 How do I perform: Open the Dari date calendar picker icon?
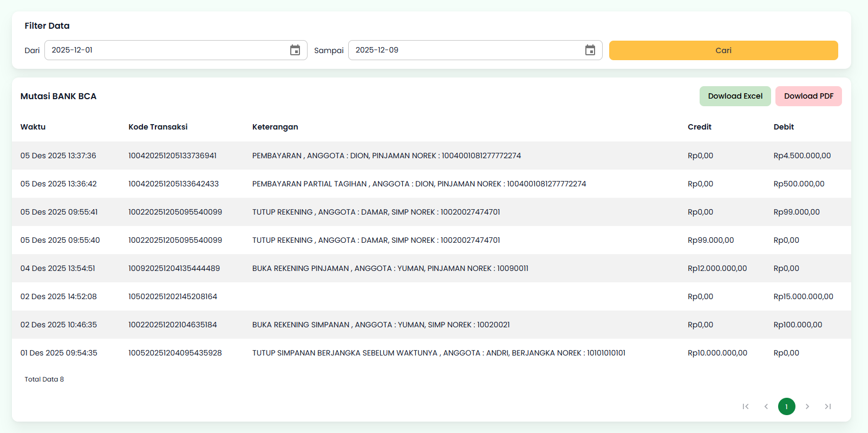pos(295,50)
